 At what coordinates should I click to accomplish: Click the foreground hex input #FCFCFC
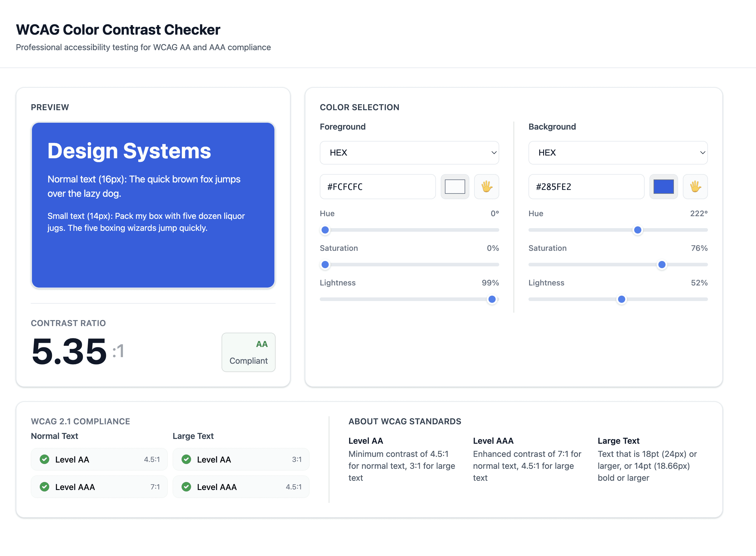pyautogui.click(x=377, y=186)
